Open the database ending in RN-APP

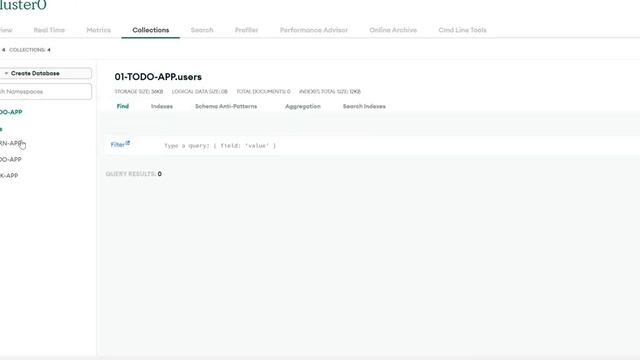point(11,143)
